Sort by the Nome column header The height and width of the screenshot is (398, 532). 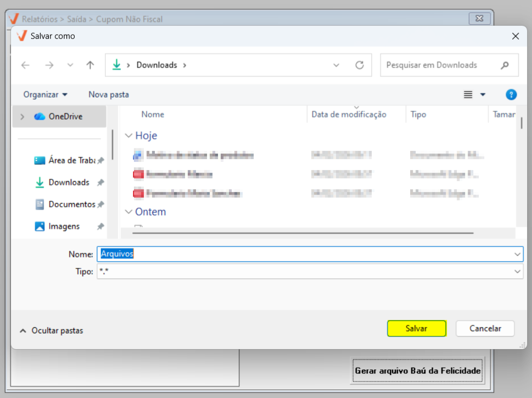153,114
